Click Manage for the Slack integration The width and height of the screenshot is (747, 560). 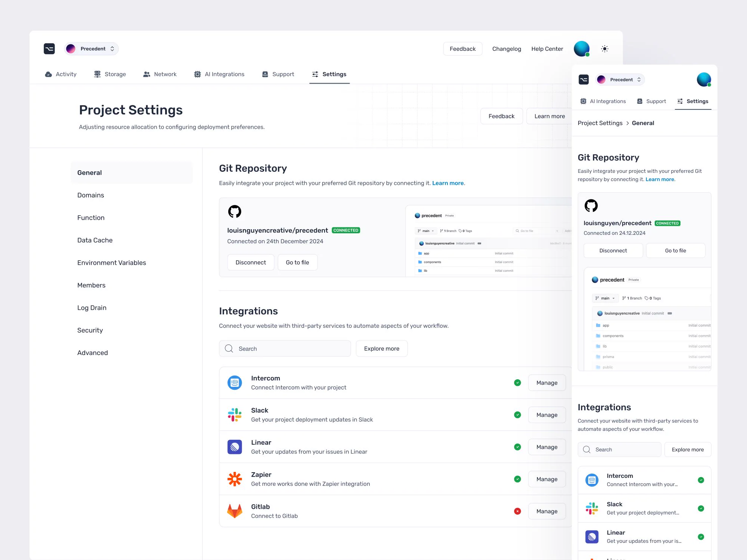tap(547, 415)
